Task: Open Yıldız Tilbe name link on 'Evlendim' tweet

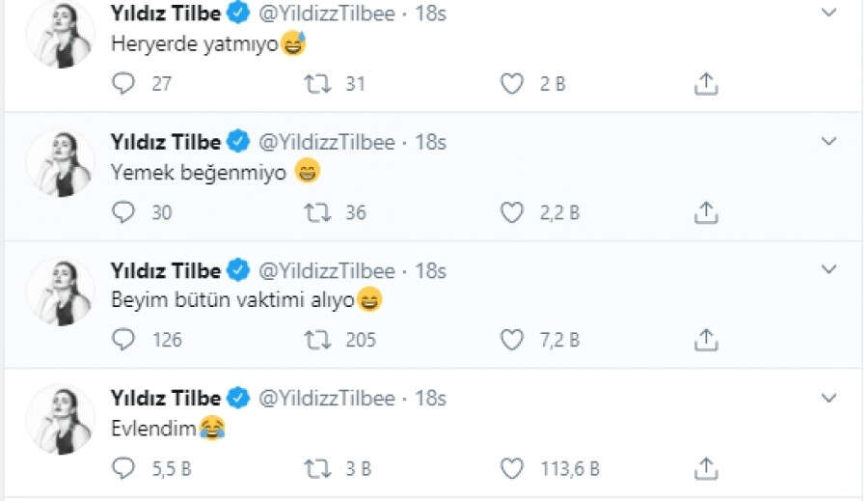Action: [x=166, y=398]
